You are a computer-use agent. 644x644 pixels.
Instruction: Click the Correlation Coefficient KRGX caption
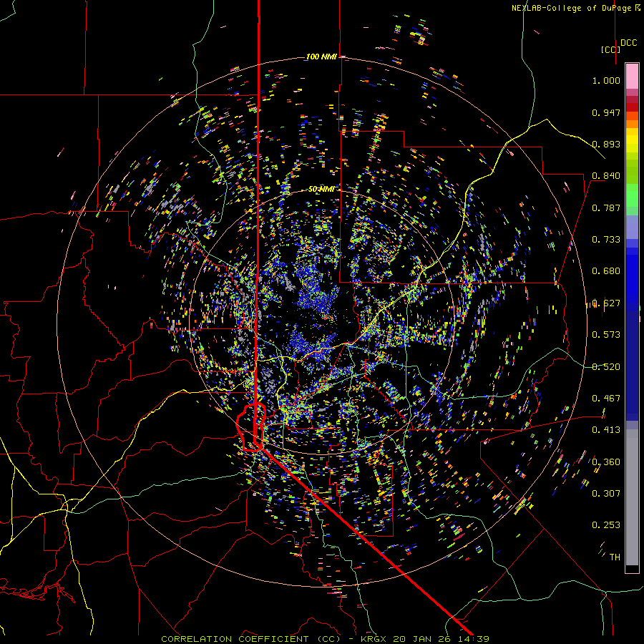click(325, 639)
